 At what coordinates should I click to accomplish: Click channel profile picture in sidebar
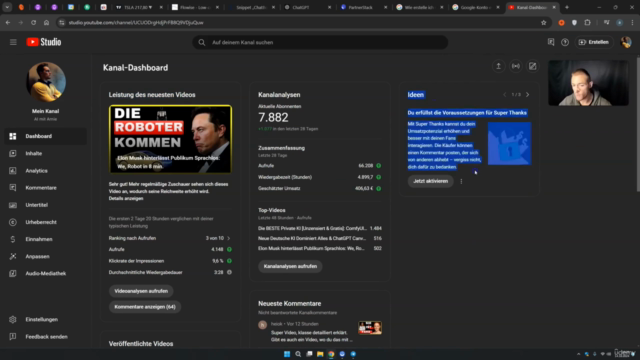tap(46, 82)
